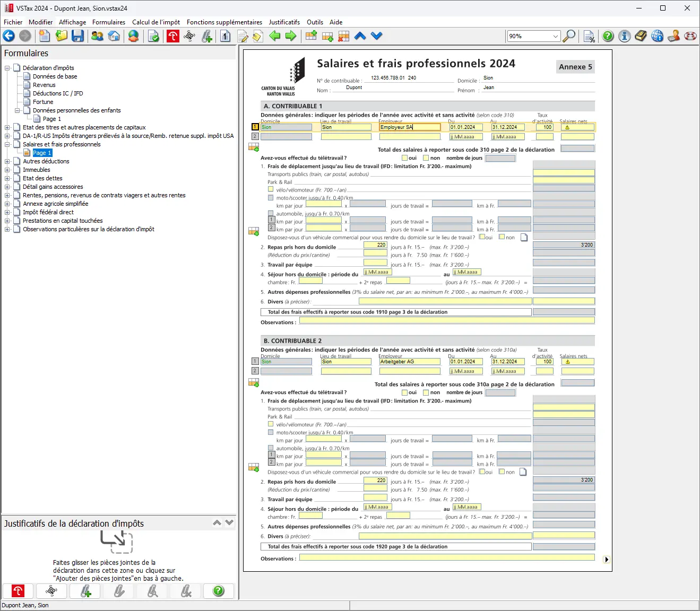
Task: Open the Justificatifs menu
Action: click(x=284, y=22)
